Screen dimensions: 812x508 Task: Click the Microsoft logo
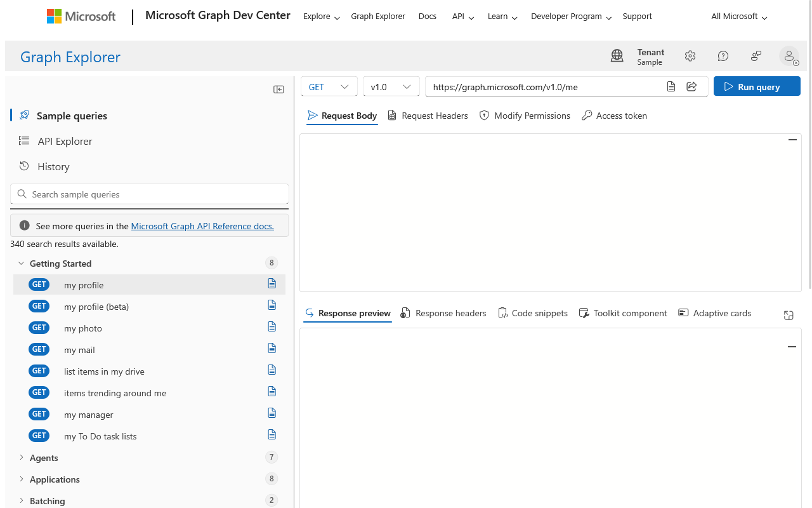coord(81,17)
